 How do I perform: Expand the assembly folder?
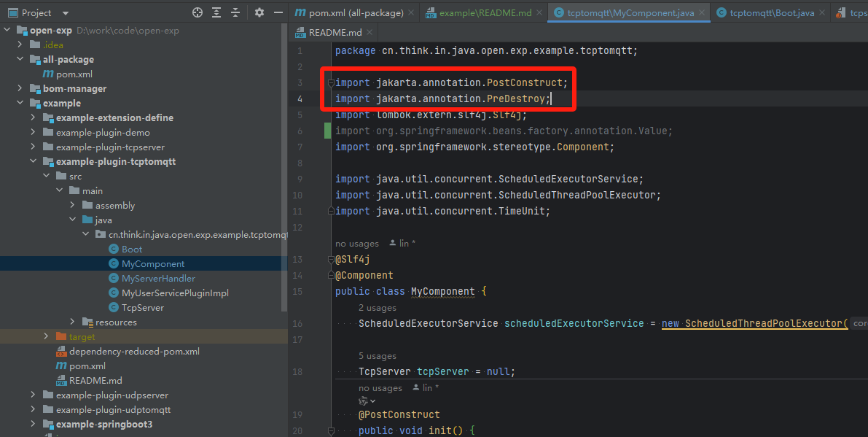(x=73, y=206)
